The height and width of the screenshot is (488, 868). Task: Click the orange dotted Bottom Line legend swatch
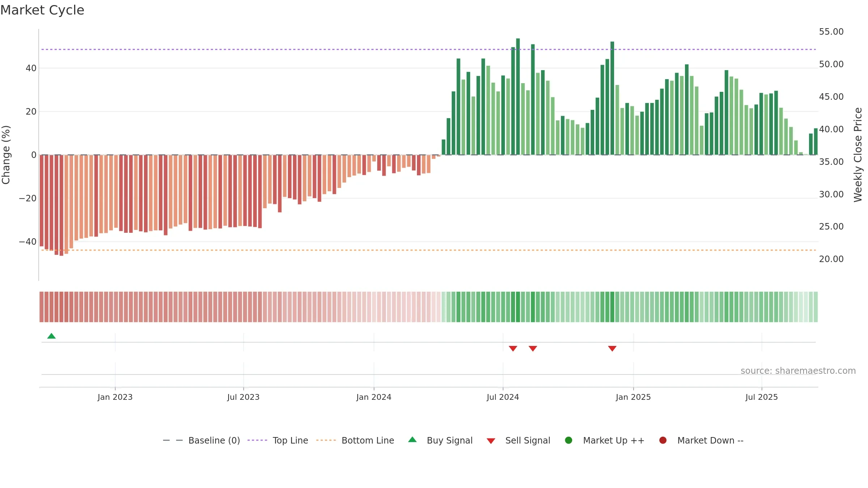pyautogui.click(x=326, y=440)
